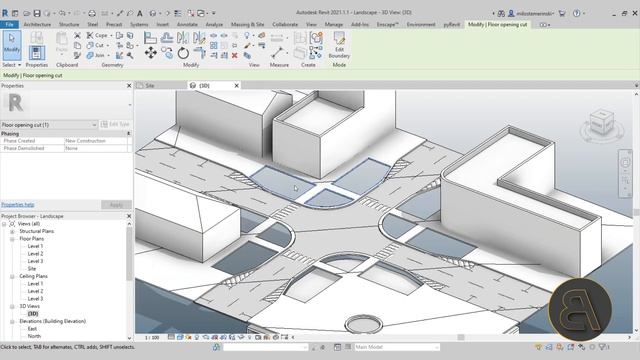Click the Open folder icon in quick access toolbar

27,13
